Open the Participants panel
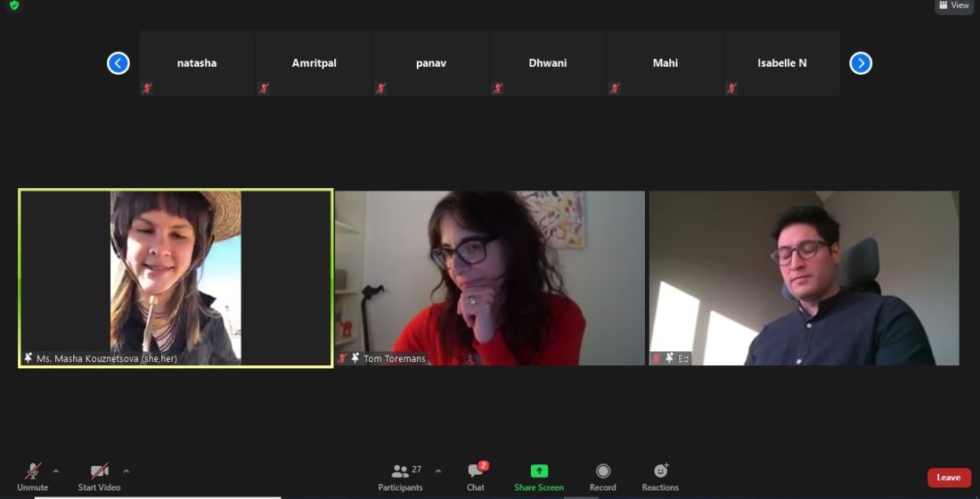The height and width of the screenshot is (499, 980). [x=400, y=477]
